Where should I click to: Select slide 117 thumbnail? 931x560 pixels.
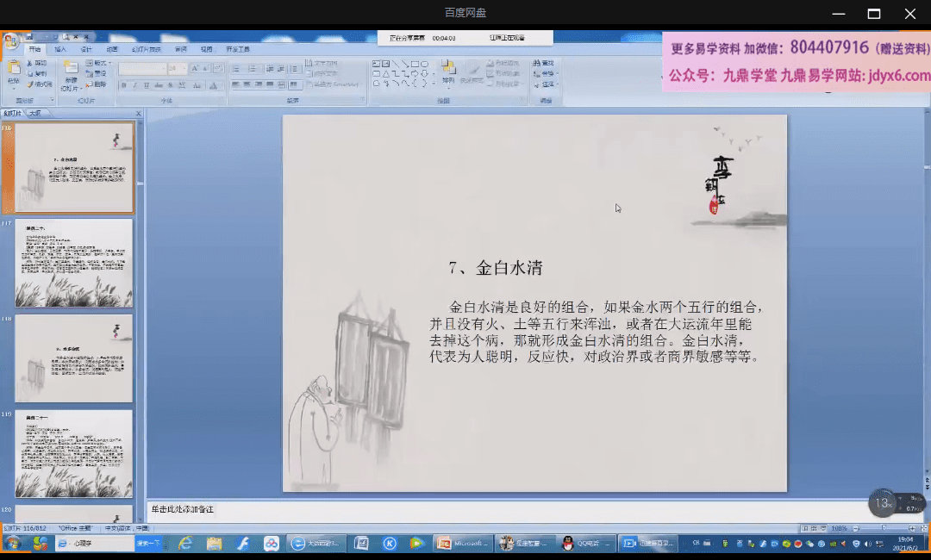coord(74,263)
